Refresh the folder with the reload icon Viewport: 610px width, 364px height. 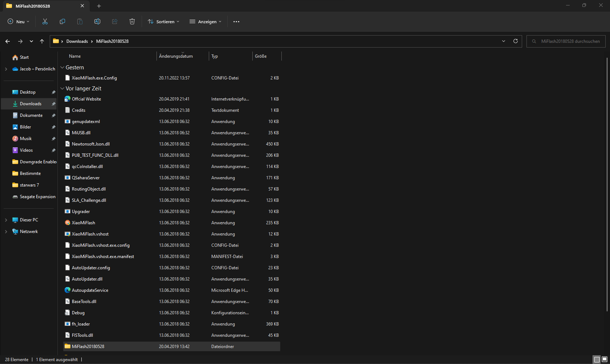[515, 41]
